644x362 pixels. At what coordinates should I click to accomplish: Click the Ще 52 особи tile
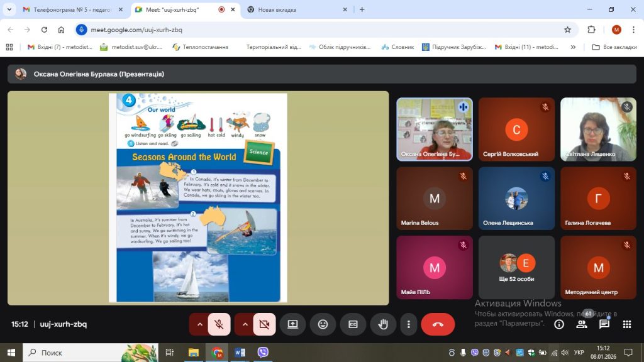pos(516,267)
